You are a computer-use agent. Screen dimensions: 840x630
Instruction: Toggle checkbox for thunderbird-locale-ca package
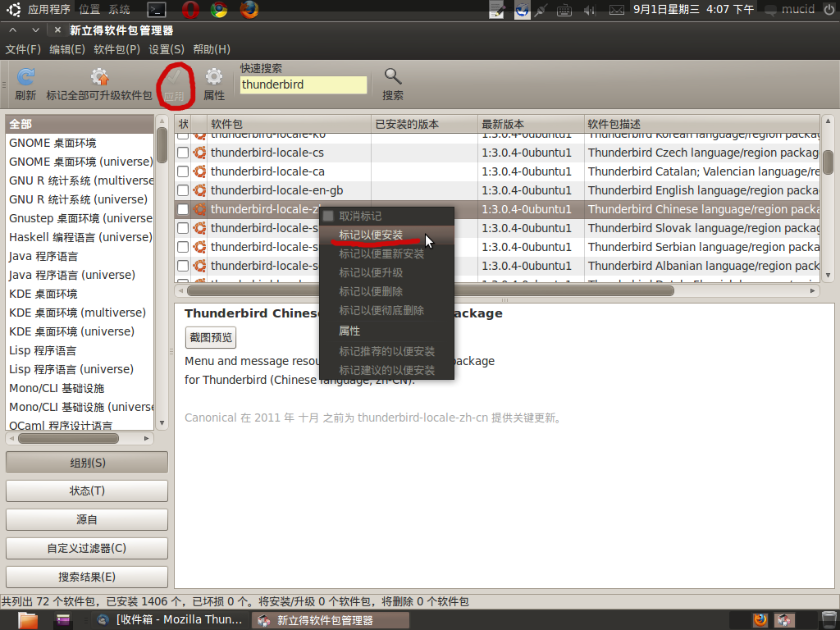click(x=183, y=171)
